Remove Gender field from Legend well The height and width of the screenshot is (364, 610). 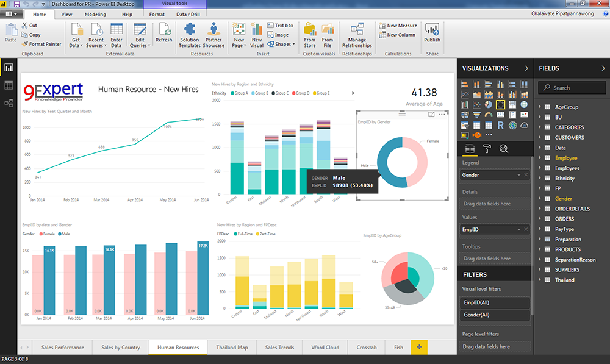pyautogui.click(x=526, y=175)
